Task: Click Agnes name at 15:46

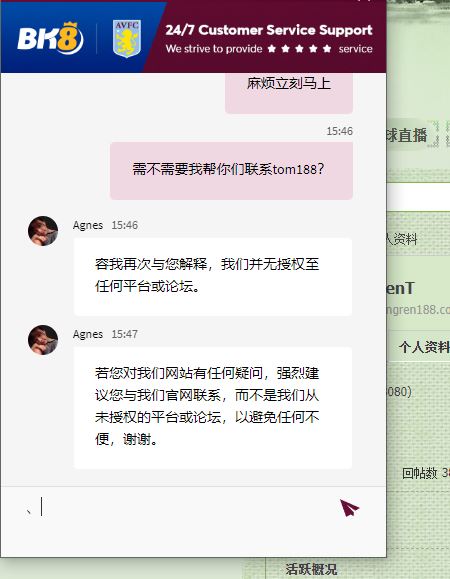Action: pos(88,225)
